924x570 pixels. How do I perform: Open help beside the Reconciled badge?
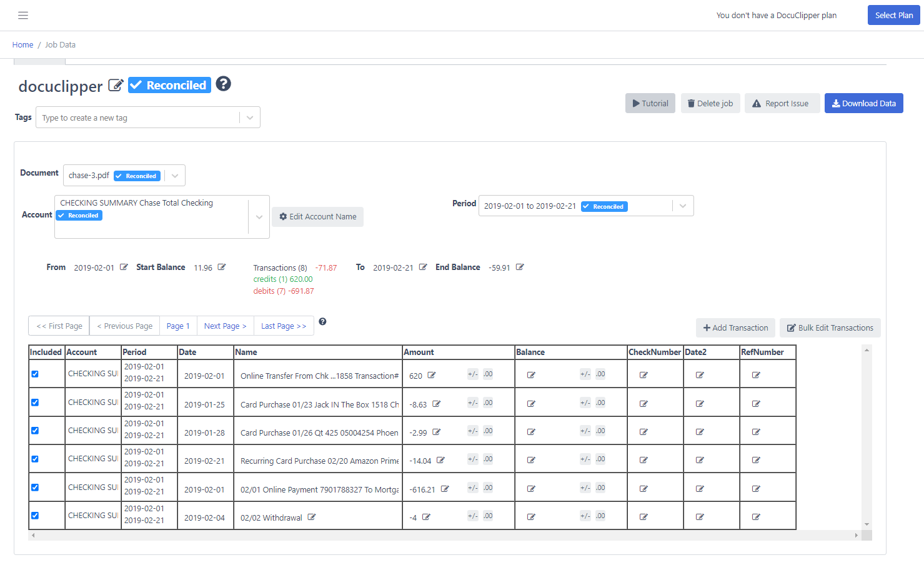(x=223, y=84)
